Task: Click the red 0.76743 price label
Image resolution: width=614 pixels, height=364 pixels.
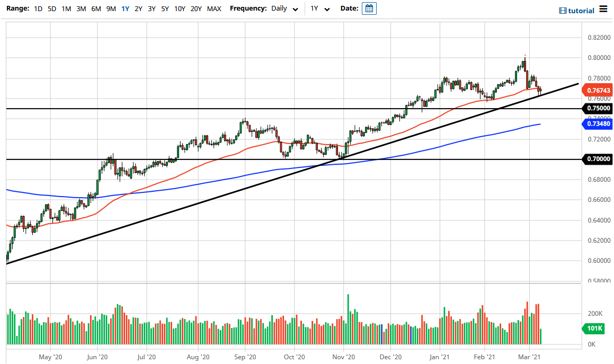Action: (598, 90)
